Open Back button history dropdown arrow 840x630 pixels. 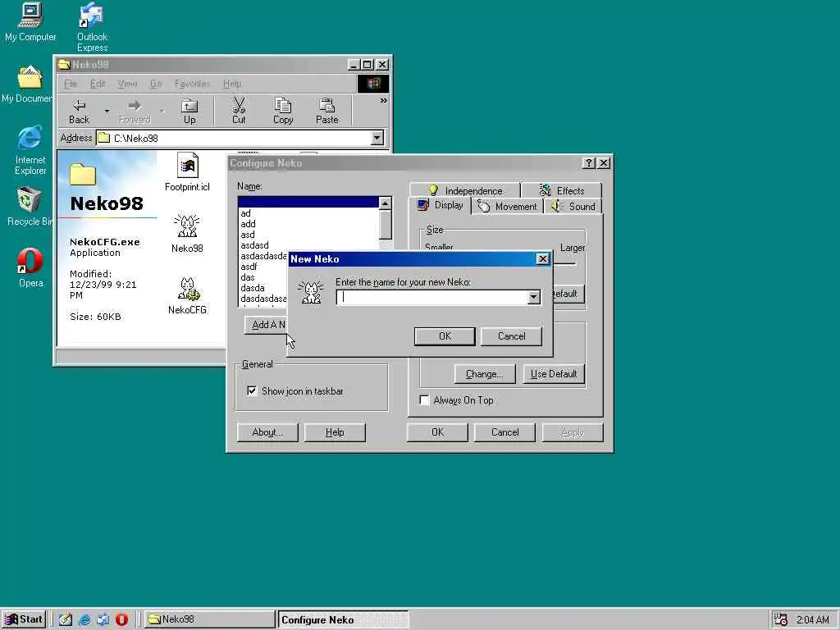tap(107, 112)
